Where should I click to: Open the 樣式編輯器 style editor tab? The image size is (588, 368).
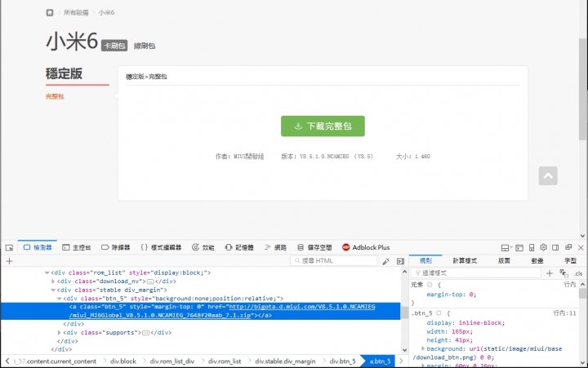tap(161, 247)
